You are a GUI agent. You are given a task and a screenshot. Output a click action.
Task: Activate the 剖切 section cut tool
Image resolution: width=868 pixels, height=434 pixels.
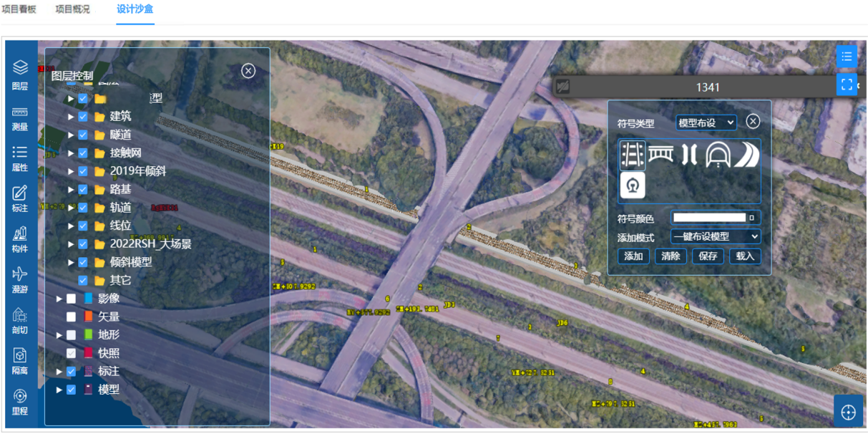pyautogui.click(x=20, y=320)
